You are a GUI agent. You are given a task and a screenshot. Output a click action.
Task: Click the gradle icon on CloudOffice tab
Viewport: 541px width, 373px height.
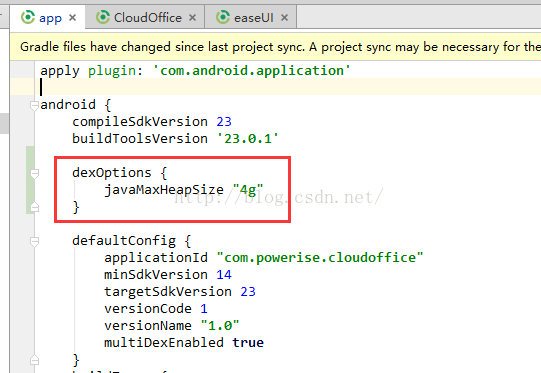pyautogui.click(x=103, y=17)
